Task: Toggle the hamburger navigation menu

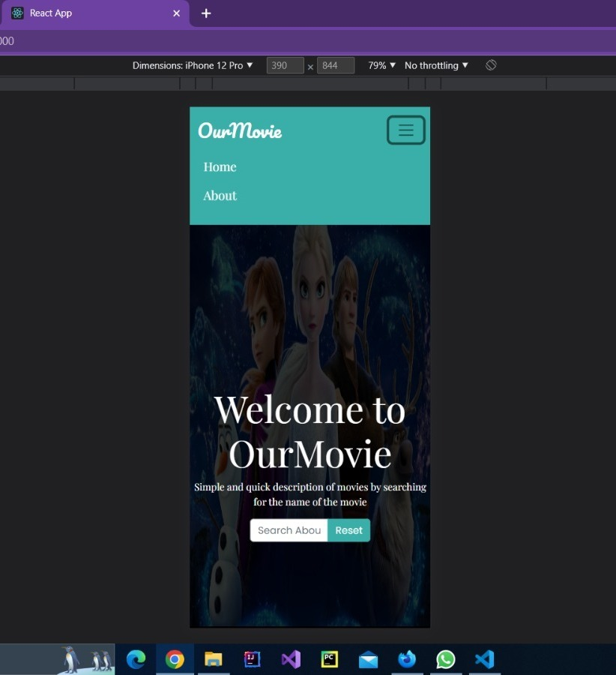Action: pos(405,130)
